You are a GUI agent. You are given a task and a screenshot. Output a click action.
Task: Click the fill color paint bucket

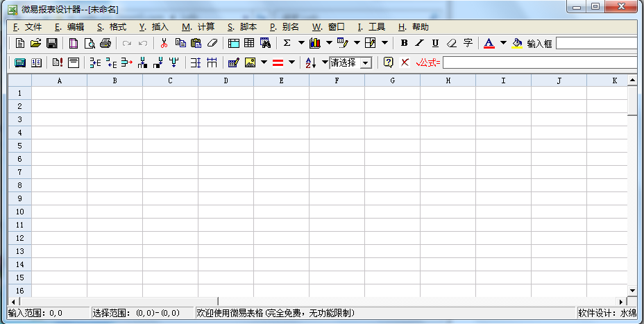click(x=517, y=43)
